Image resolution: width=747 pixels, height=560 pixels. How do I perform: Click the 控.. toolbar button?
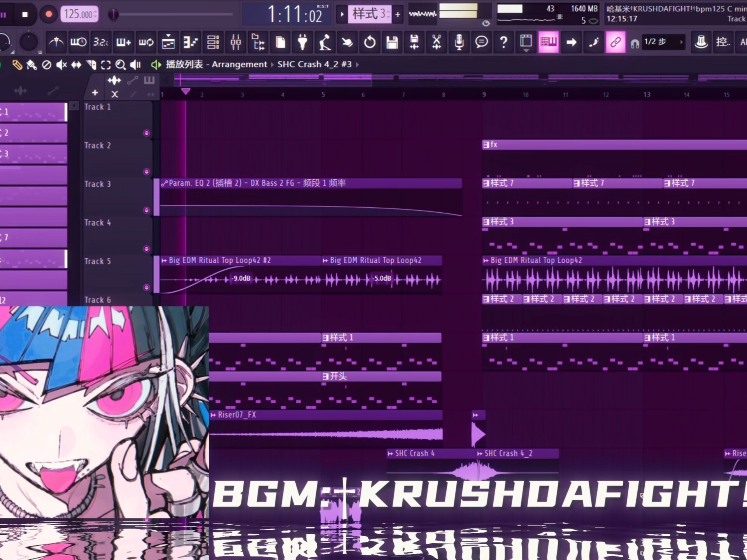click(x=723, y=42)
